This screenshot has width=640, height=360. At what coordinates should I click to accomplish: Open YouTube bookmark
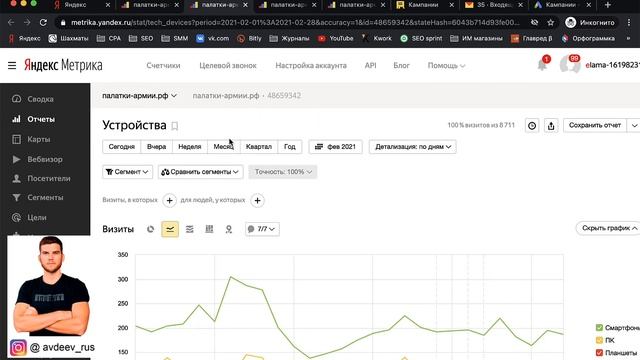pos(336,38)
